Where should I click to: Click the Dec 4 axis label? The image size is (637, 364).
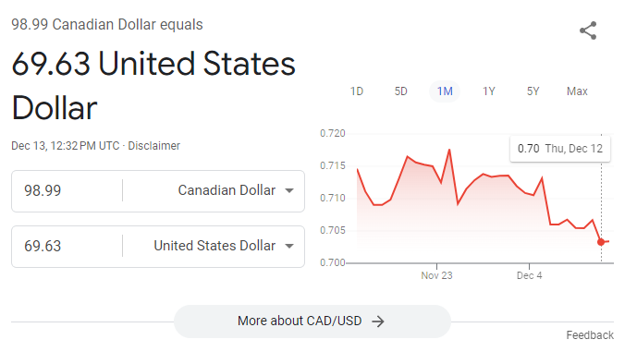coord(530,275)
